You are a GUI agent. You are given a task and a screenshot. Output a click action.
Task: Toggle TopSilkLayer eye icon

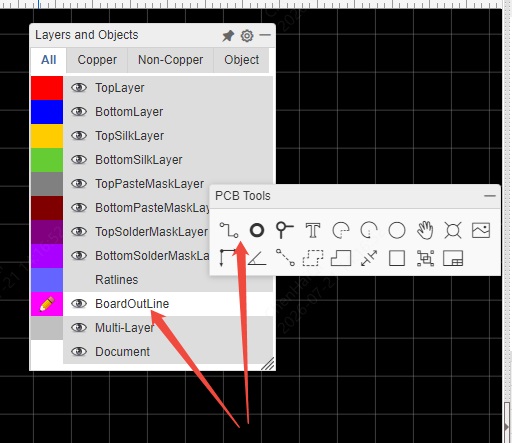tap(79, 136)
